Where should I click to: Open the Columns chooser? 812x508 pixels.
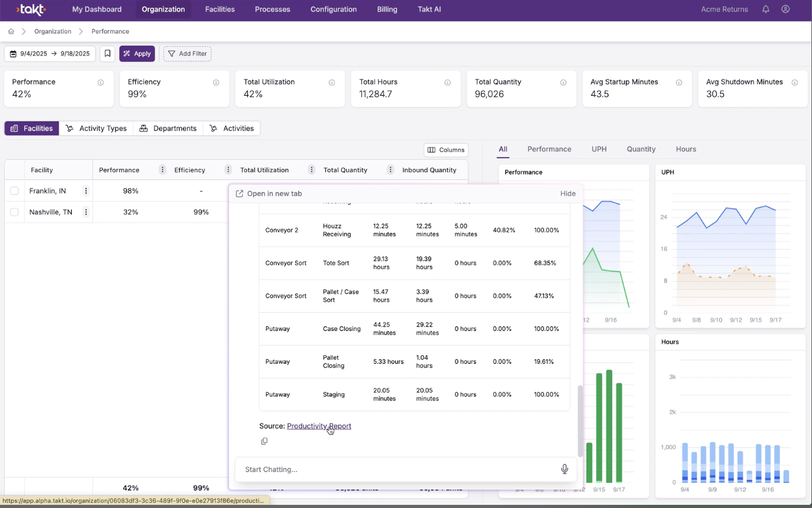[446, 150]
